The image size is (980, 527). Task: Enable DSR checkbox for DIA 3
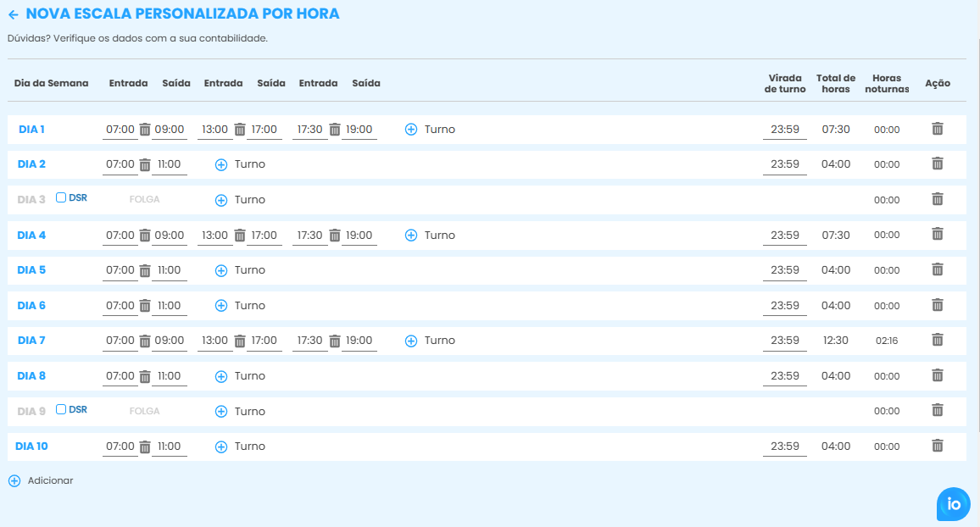(61, 197)
